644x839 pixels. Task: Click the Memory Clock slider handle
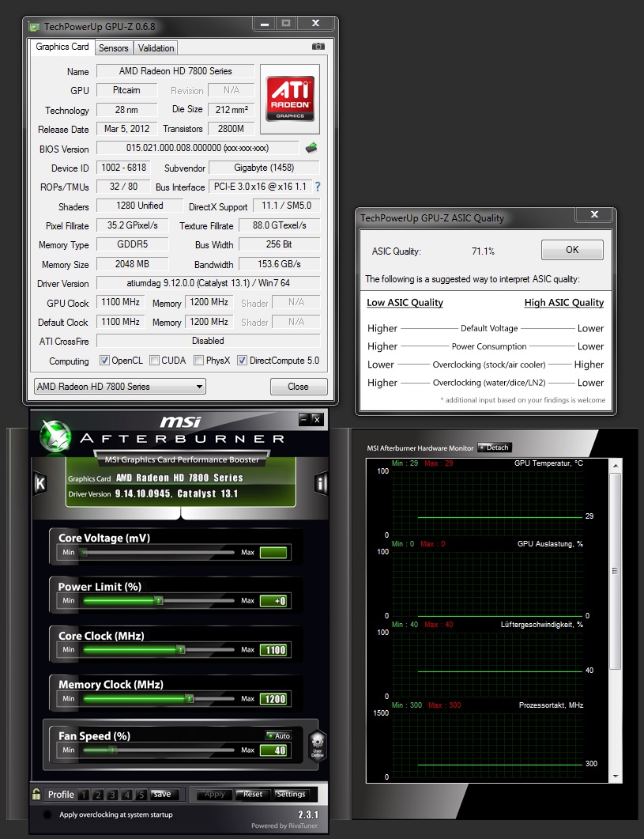[190, 698]
